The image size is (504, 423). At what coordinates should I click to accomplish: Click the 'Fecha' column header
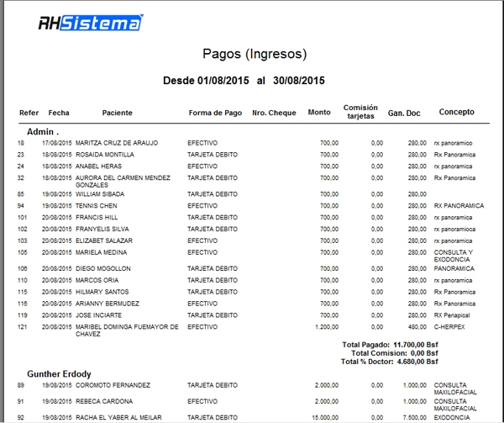[x=59, y=113]
